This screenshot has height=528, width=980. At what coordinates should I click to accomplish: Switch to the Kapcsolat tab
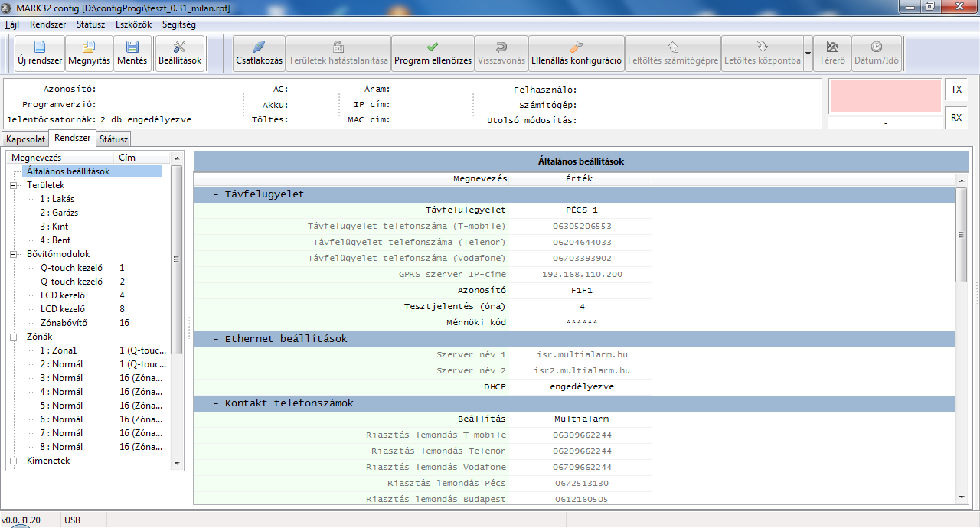[25, 139]
